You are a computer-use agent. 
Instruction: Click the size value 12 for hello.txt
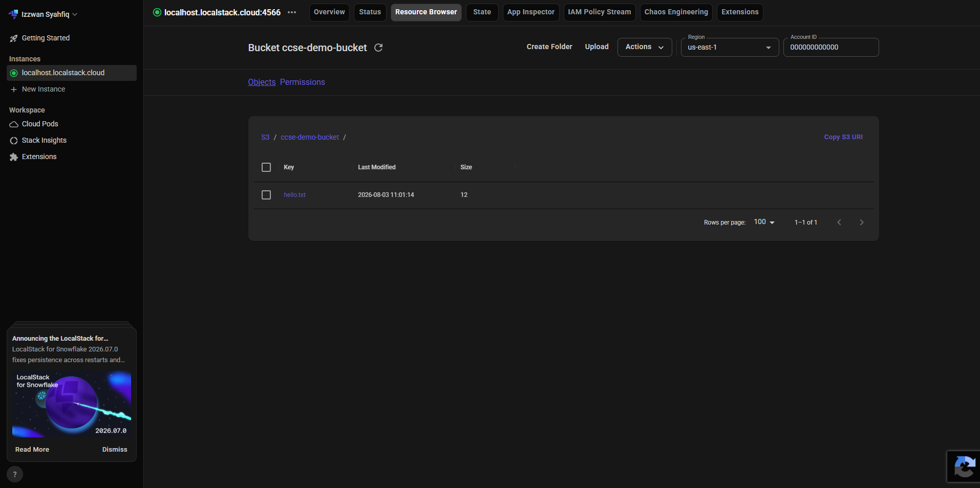click(464, 195)
